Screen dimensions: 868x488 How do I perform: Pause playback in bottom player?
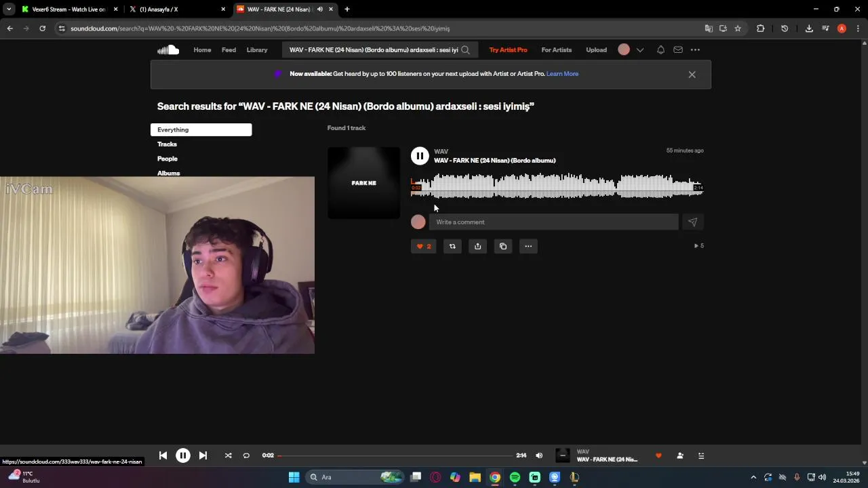pyautogui.click(x=183, y=455)
